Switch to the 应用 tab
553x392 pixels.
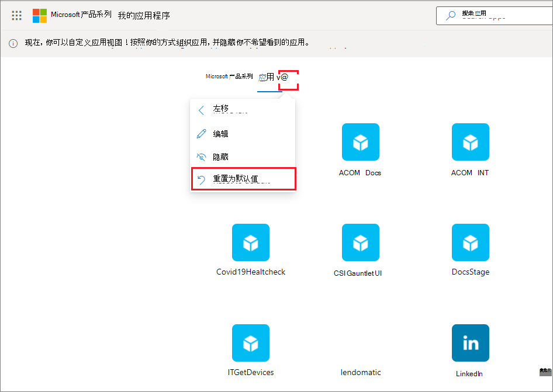(x=267, y=77)
